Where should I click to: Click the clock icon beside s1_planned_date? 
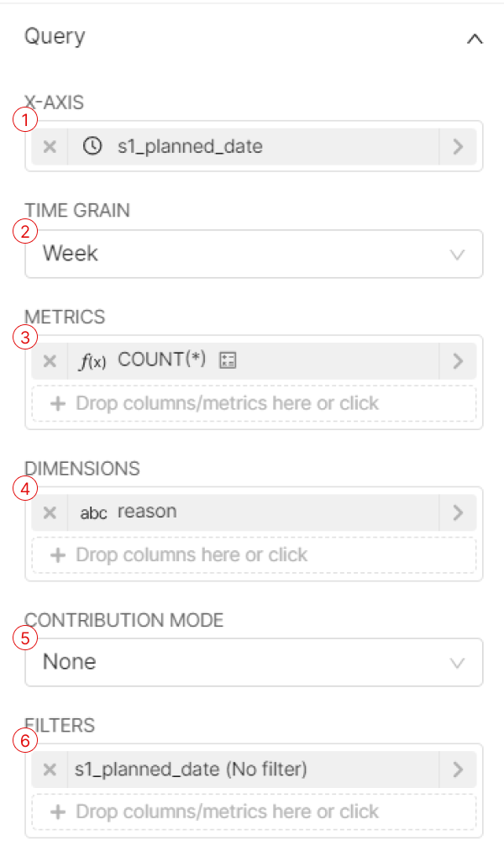coord(92,146)
